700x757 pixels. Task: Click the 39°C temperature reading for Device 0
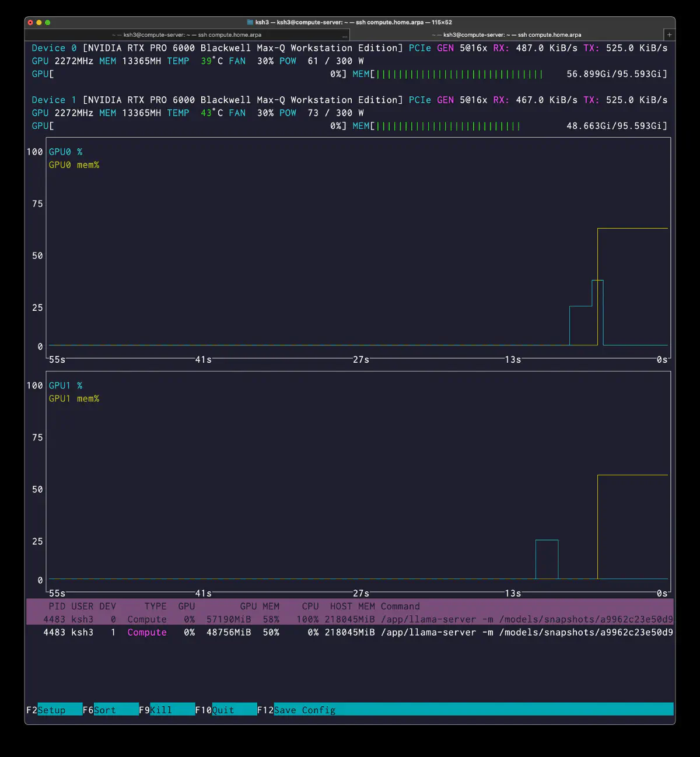[x=212, y=61]
